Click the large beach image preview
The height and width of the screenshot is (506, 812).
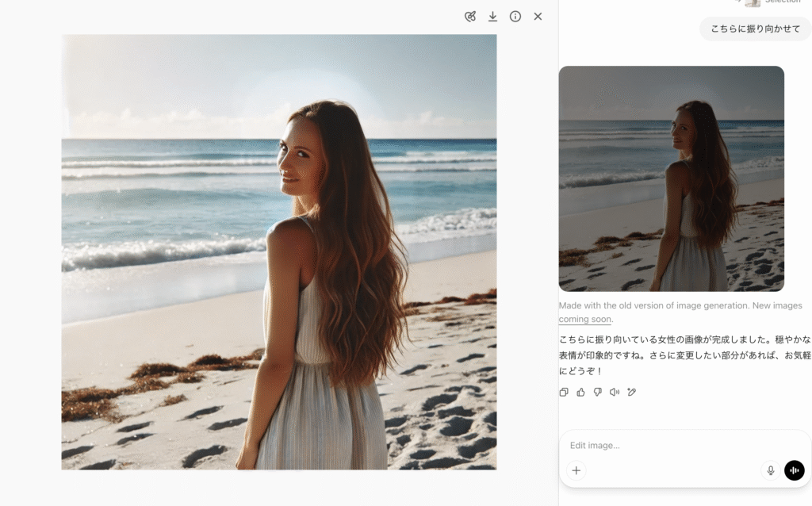pyautogui.click(x=279, y=252)
